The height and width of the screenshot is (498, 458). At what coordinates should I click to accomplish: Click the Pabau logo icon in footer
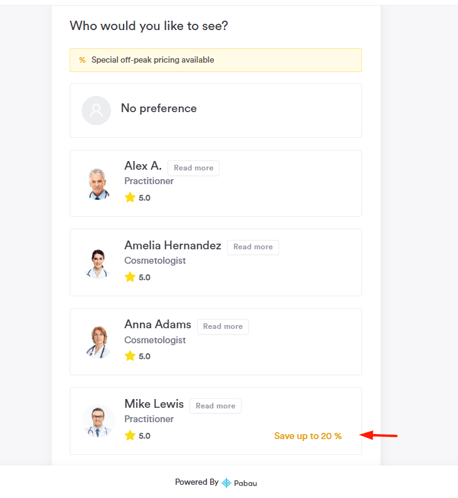coord(227,482)
